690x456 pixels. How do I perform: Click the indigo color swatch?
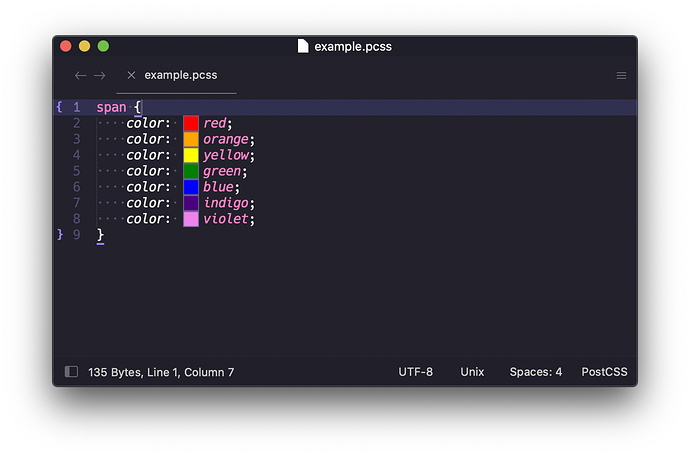click(191, 203)
